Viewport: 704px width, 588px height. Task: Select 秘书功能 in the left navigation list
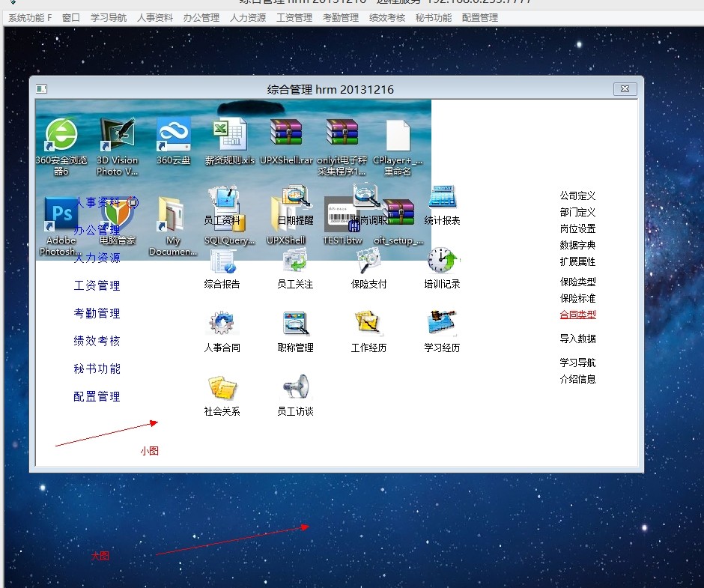[97, 369]
